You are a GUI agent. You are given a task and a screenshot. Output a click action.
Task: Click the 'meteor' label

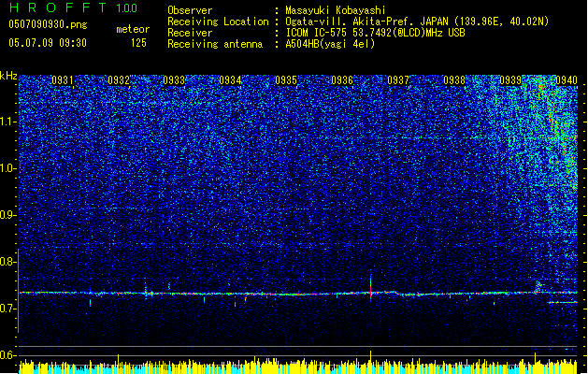point(133,29)
